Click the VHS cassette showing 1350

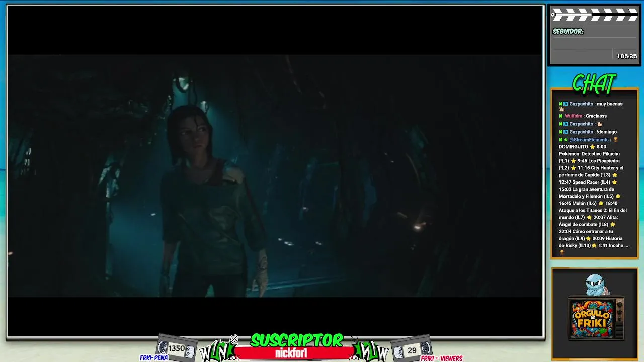click(176, 348)
